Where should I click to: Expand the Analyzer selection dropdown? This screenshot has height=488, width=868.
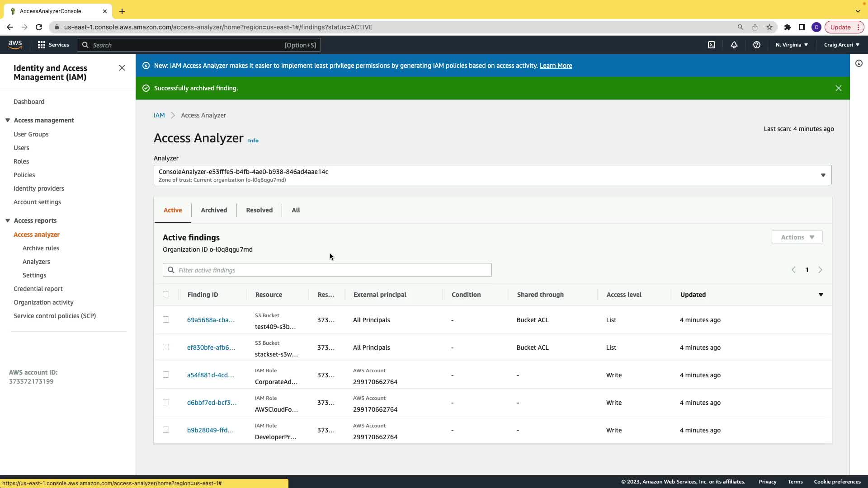[823, 175]
